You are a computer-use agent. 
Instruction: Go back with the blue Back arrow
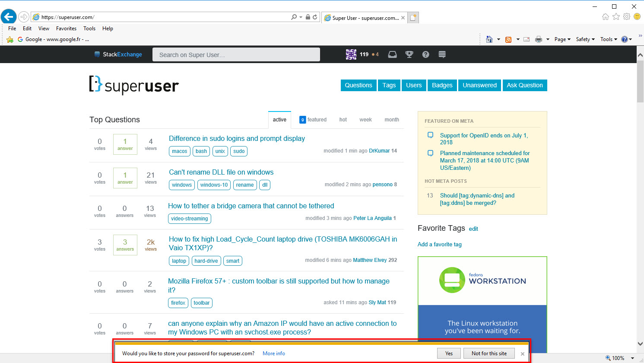9,17
